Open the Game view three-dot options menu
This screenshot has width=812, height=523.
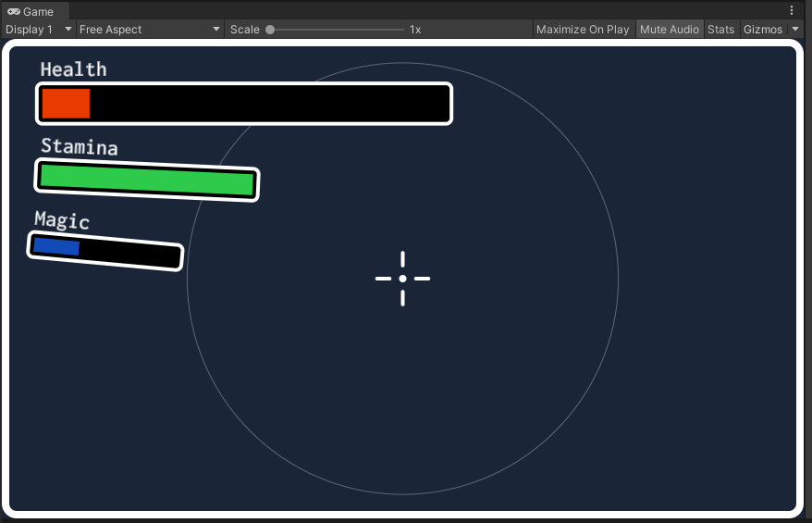coord(792,10)
